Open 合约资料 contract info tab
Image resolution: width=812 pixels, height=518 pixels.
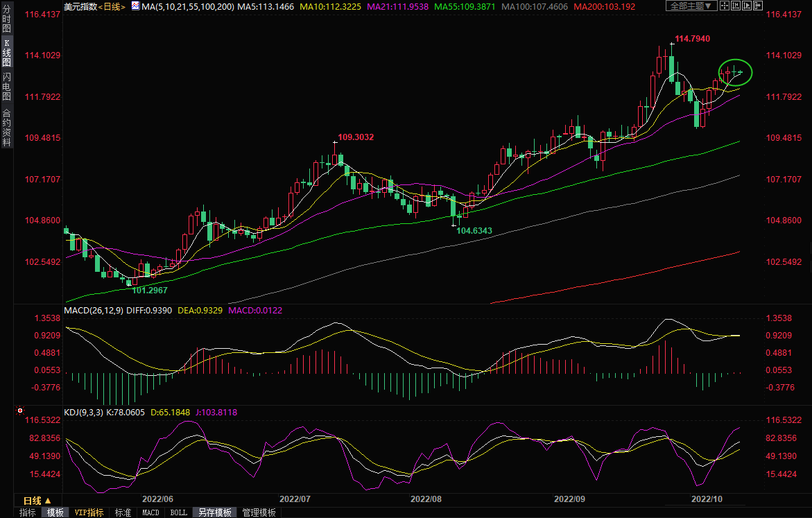click(x=6, y=127)
